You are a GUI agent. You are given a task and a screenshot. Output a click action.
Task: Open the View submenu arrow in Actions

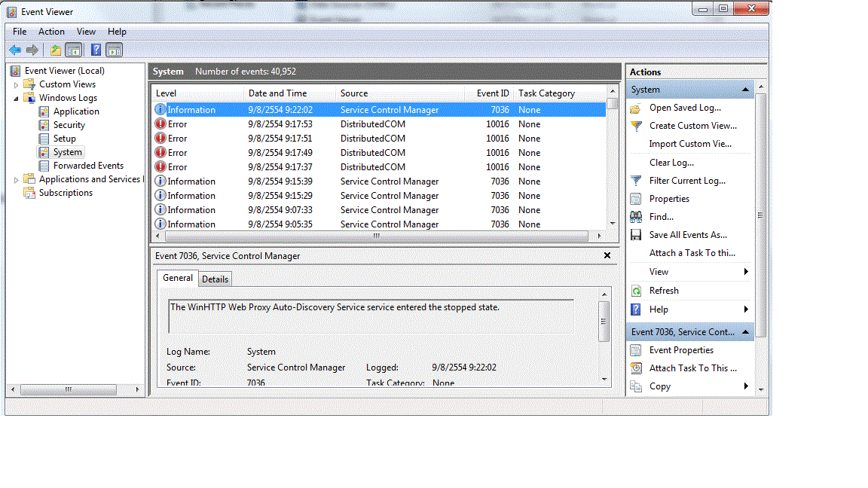coord(746,272)
